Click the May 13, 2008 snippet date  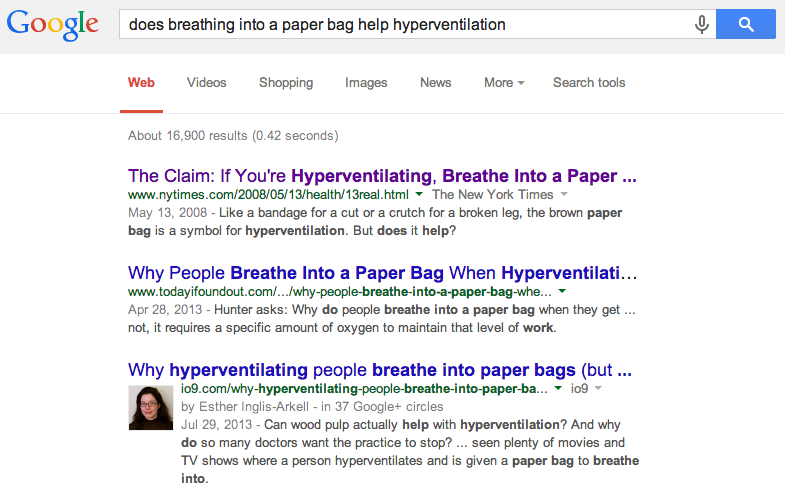tap(167, 213)
